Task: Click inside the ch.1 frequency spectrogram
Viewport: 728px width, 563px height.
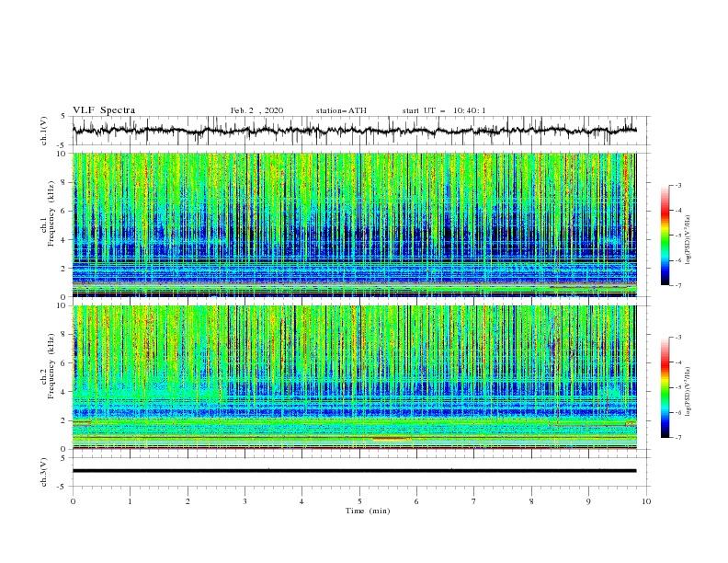Action: coord(355,224)
